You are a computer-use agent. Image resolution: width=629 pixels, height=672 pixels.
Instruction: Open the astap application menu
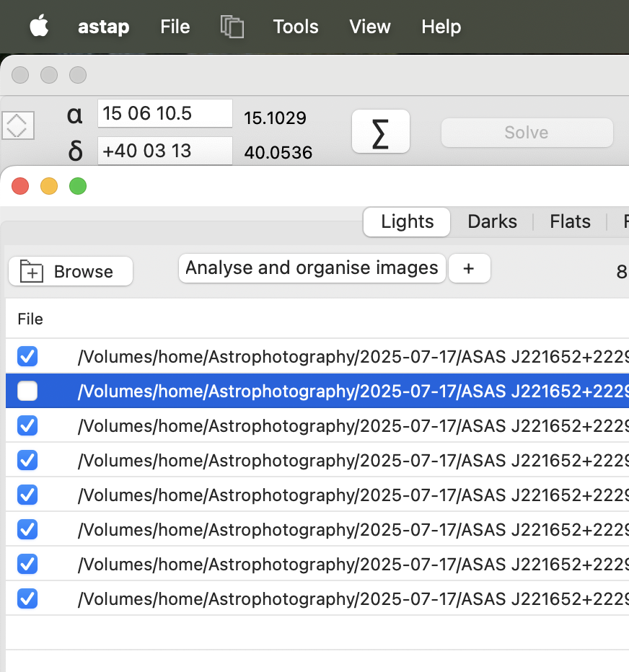103,27
